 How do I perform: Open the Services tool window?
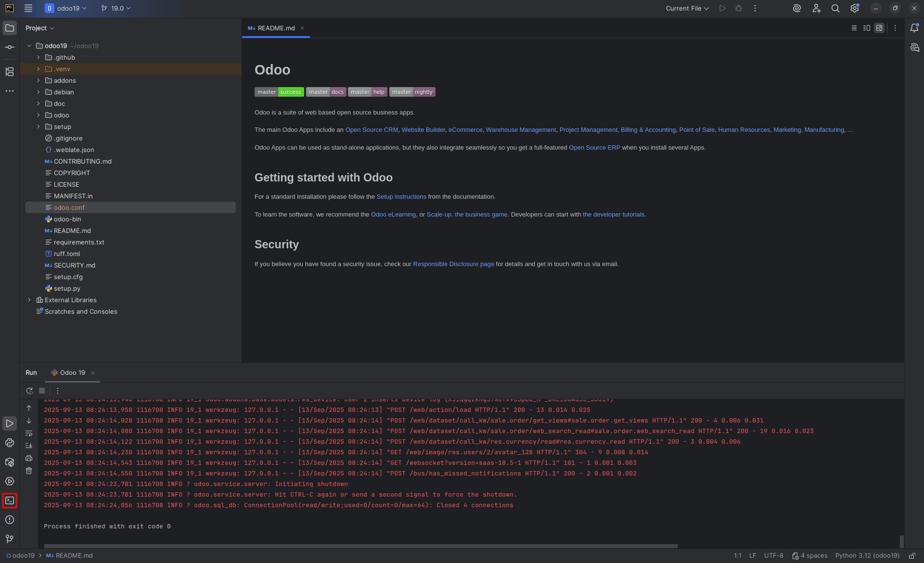click(10, 481)
